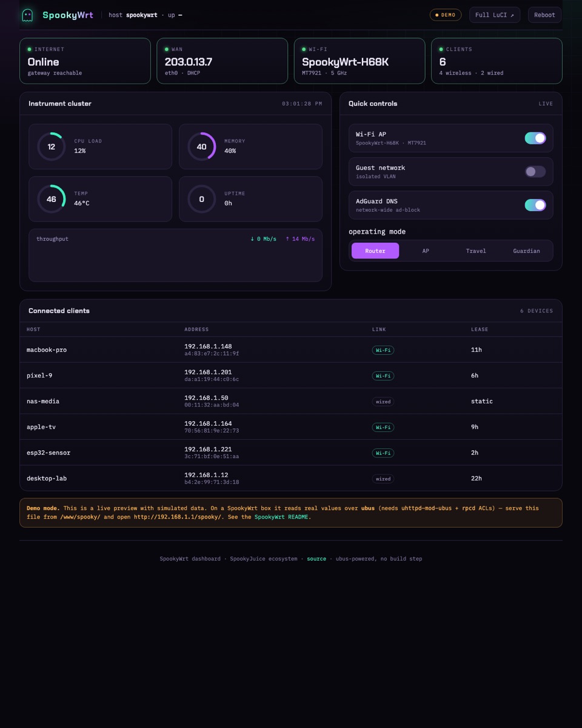Click the address 192.168.1.221
This screenshot has height=728, width=582.
pos(208,449)
